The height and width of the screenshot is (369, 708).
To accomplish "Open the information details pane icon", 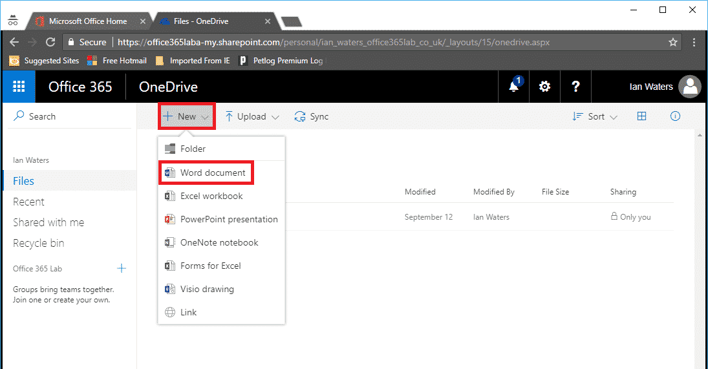I will (x=675, y=116).
